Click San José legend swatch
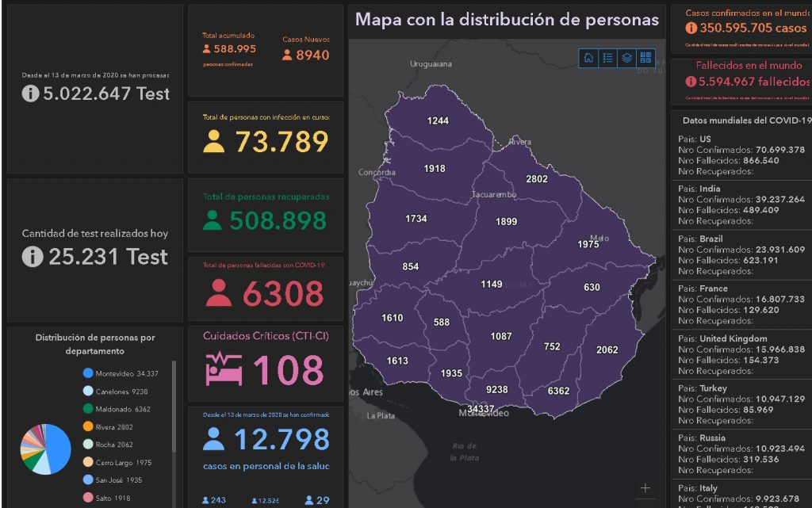Viewport: 812px width, 508px height. click(88, 480)
